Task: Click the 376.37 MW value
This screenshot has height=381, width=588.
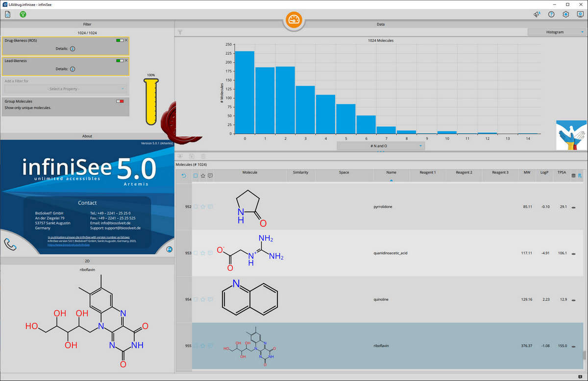Action: (x=527, y=346)
